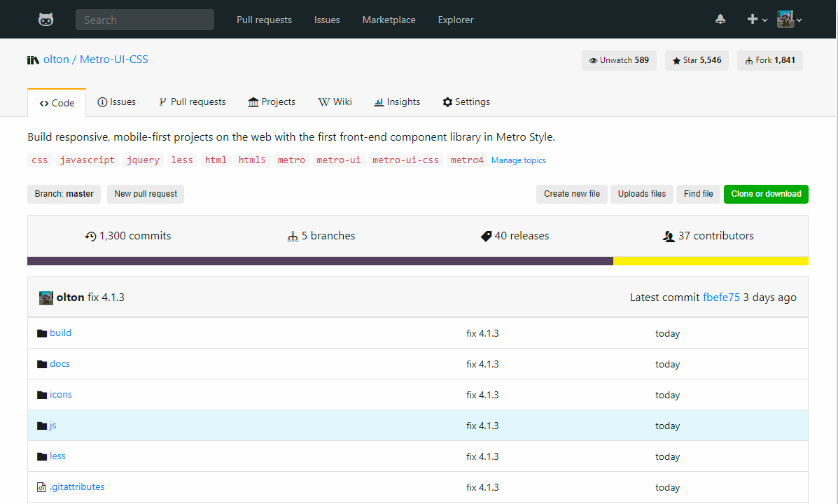Screen dimensions: 838x504
Task: Click the releases tag icon
Action: tap(486, 237)
